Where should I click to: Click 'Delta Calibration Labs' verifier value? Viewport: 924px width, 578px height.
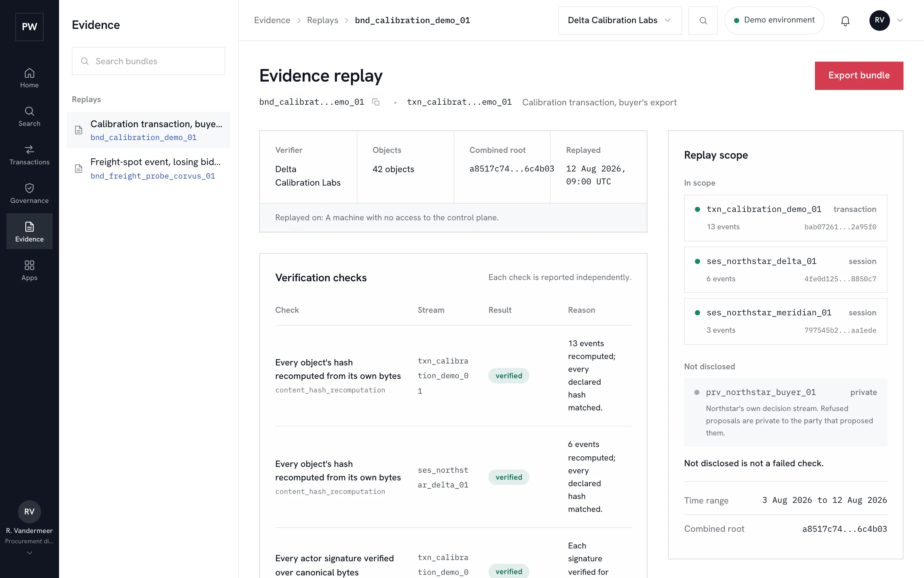tap(308, 175)
